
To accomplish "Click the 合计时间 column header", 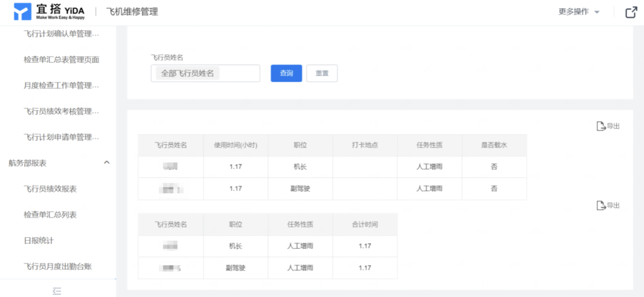I will [x=365, y=224].
